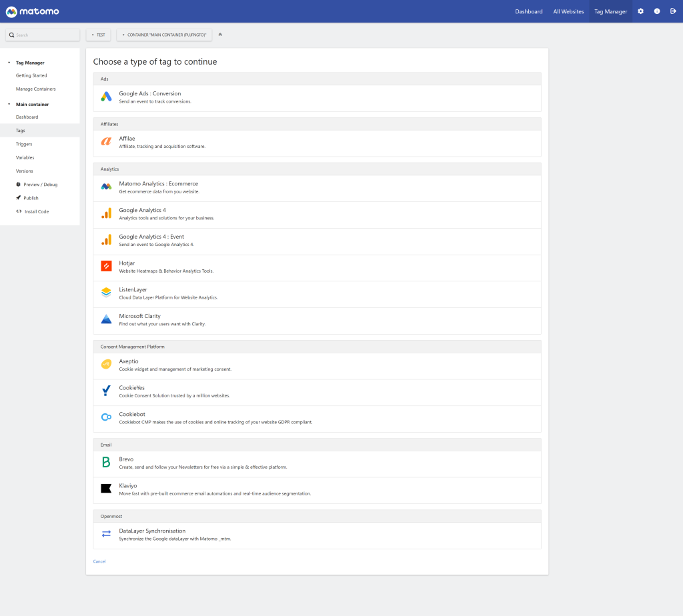The width and height of the screenshot is (683, 616).
Task: Click the Cancel link
Action: click(99, 561)
